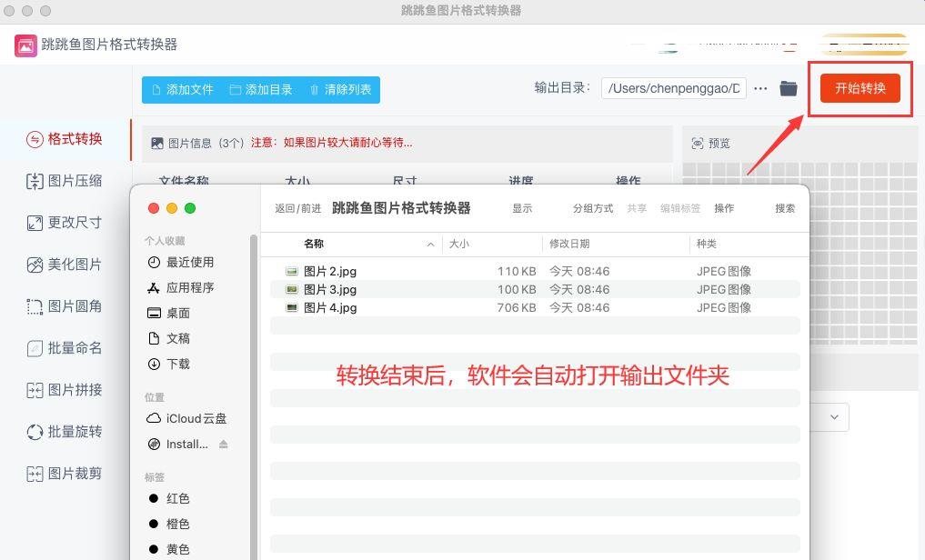Open the dropdown below the preview panel

click(x=833, y=416)
